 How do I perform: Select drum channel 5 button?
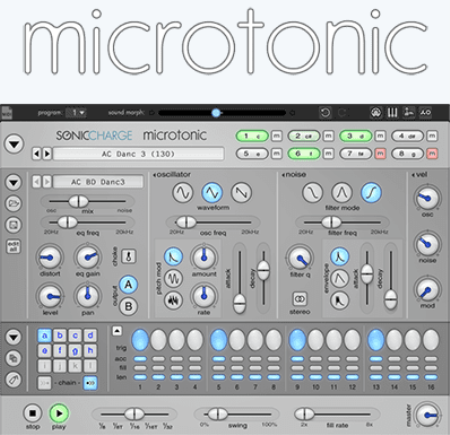point(252,154)
